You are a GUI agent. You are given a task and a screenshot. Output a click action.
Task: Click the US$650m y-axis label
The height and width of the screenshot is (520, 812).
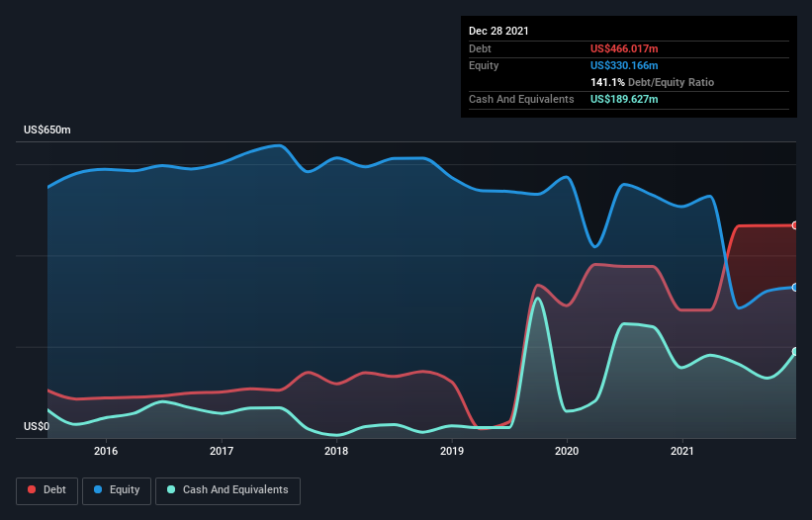point(47,130)
